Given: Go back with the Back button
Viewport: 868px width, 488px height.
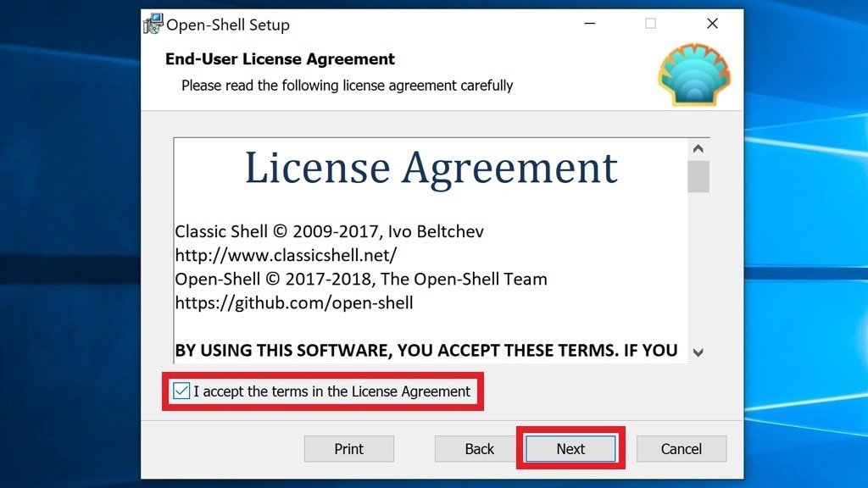Looking at the screenshot, I should click(479, 449).
